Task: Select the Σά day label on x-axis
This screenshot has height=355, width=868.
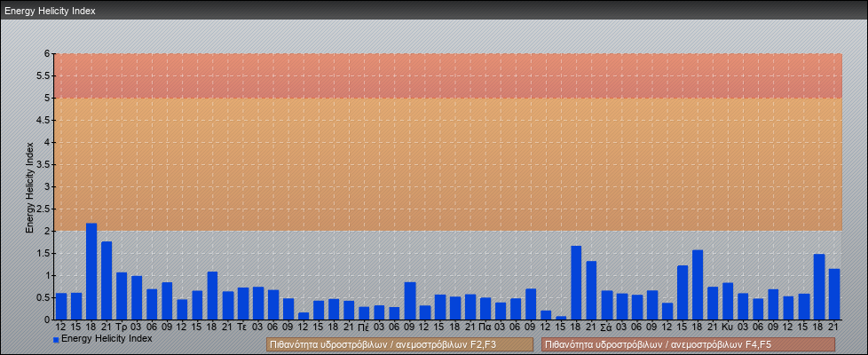Action: tap(605, 327)
